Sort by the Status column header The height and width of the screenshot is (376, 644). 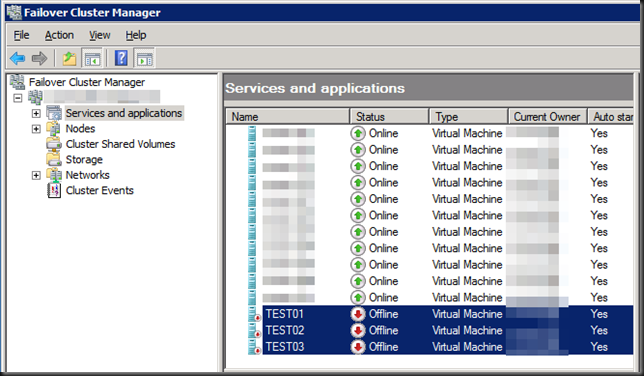(389, 117)
